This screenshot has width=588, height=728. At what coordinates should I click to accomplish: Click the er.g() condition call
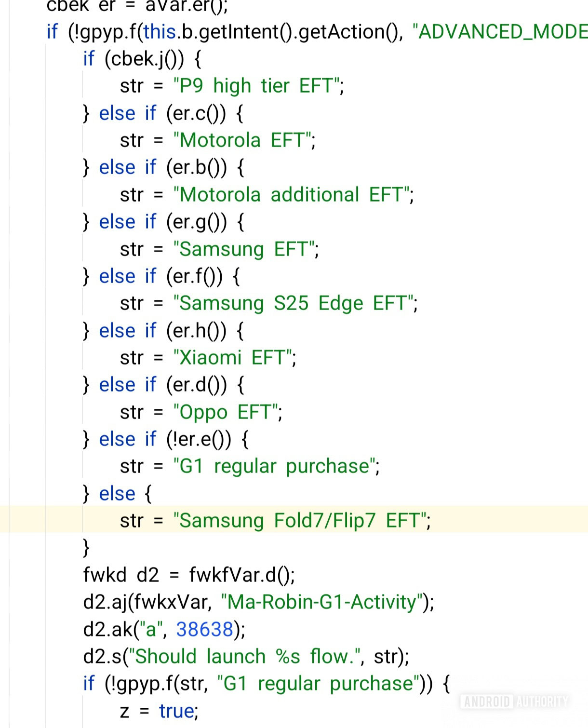(x=196, y=222)
